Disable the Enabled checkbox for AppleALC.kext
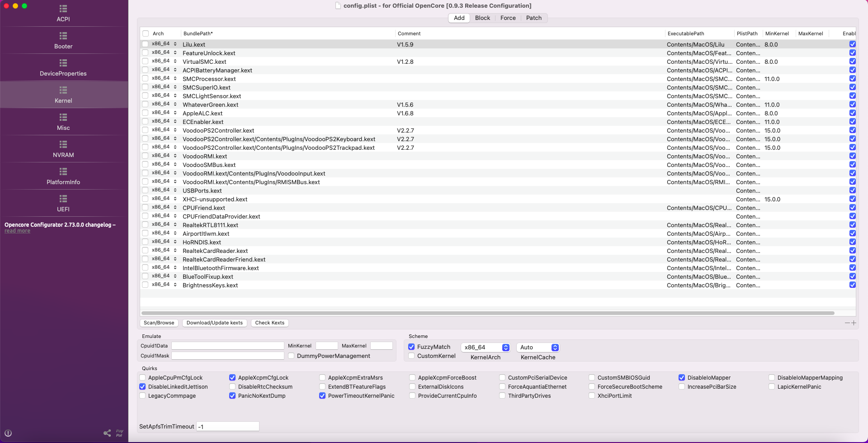 point(852,113)
